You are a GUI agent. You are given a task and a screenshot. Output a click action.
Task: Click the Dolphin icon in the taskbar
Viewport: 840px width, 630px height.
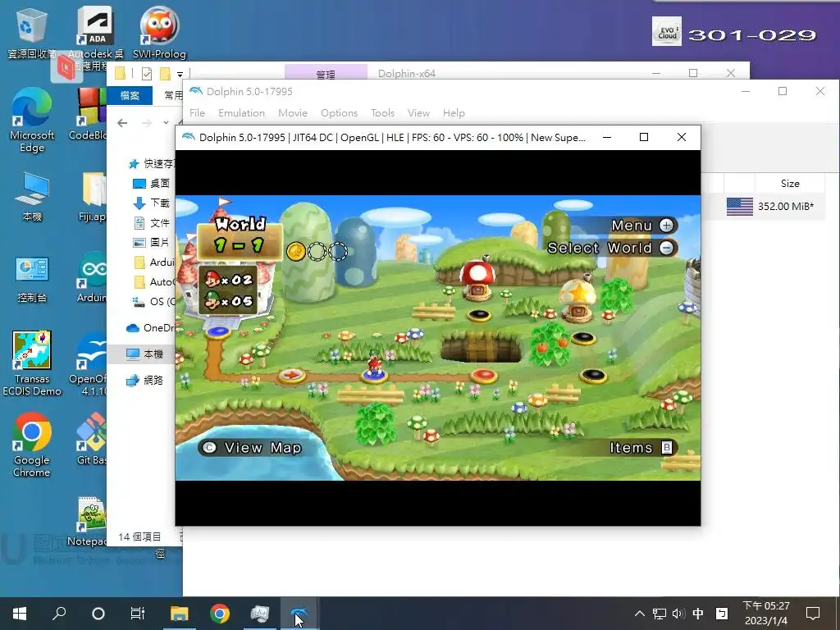click(x=299, y=613)
